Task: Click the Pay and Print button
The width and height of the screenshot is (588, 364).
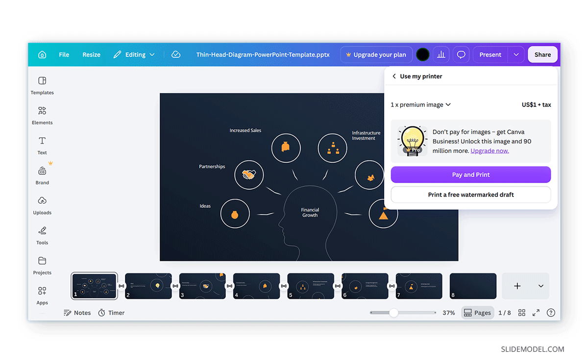Action: [x=471, y=175]
